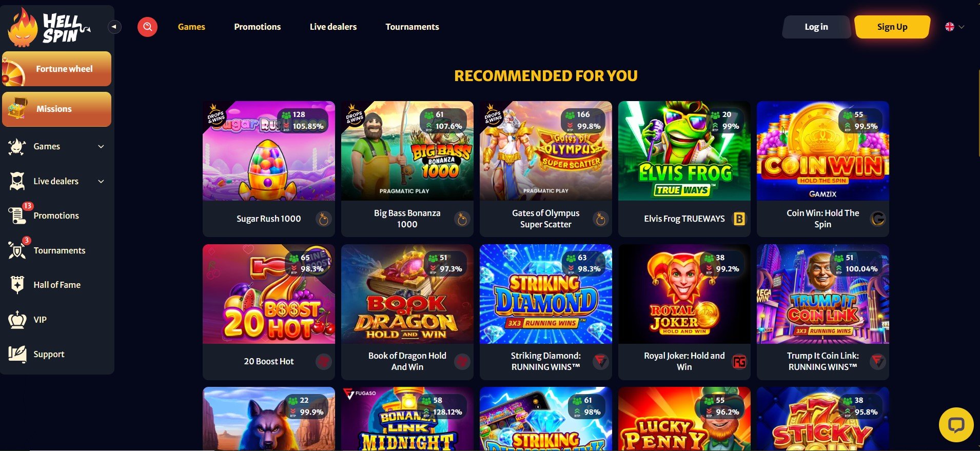Open the live chat bubble icon
This screenshot has width=980, height=451.
point(956,425)
